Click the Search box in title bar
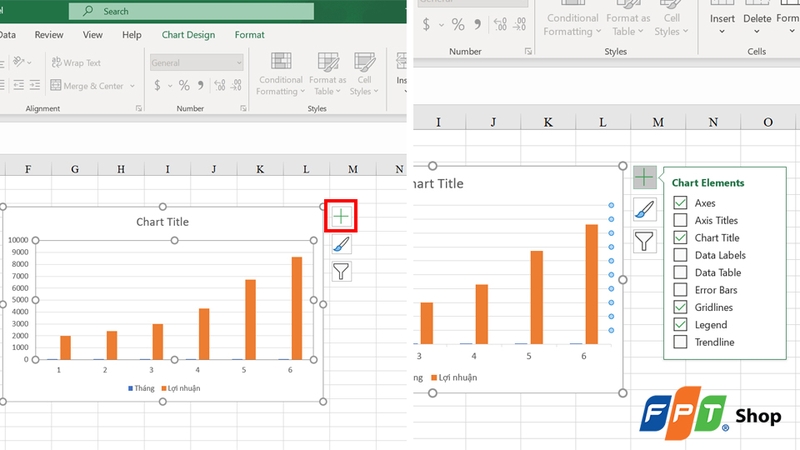The image size is (800, 450). pyautogui.click(x=191, y=11)
